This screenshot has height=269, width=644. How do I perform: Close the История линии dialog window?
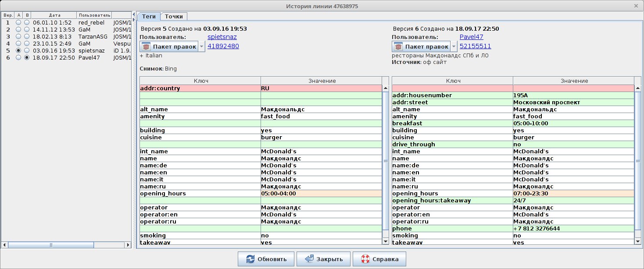pos(636,6)
